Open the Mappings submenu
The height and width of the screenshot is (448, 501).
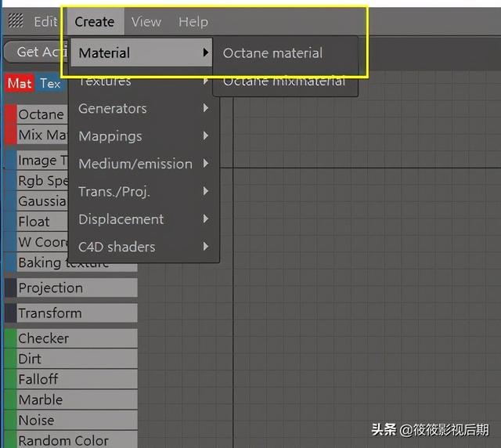pyautogui.click(x=144, y=136)
